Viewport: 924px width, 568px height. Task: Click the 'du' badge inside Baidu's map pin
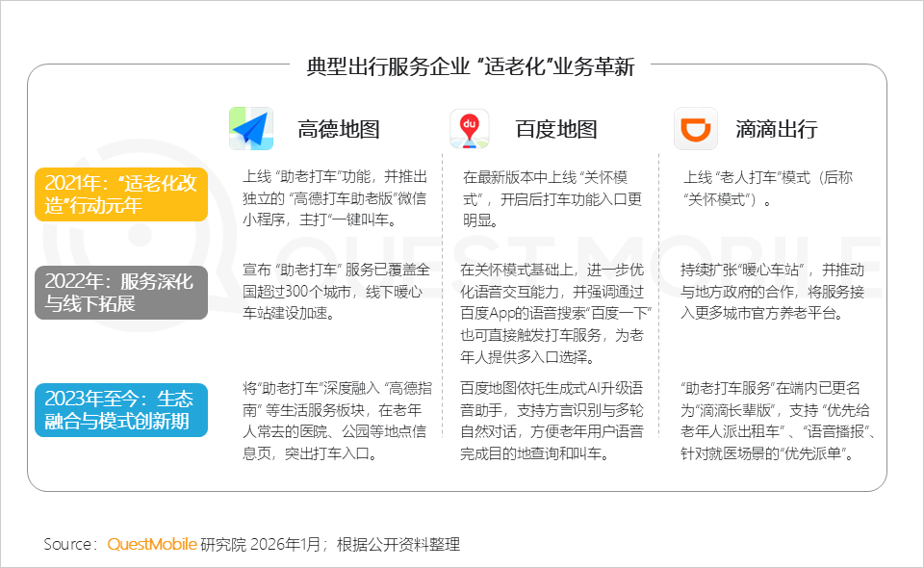[x=468, y=123]
